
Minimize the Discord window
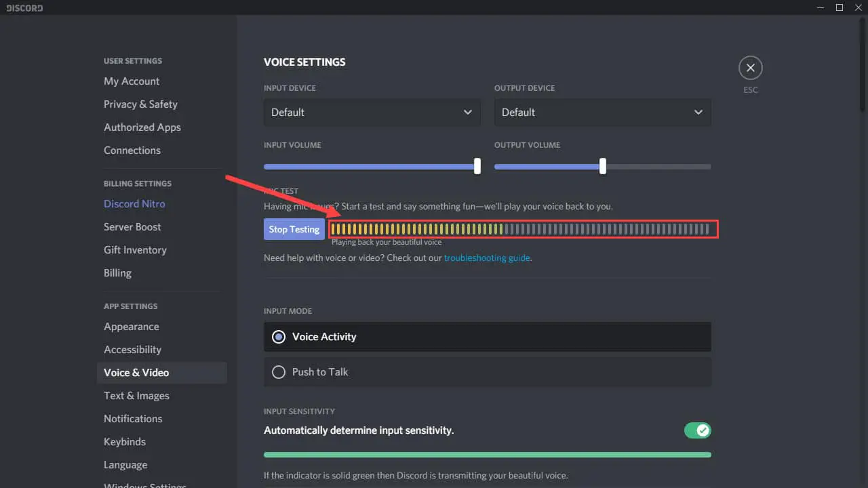tap(822, 7)
